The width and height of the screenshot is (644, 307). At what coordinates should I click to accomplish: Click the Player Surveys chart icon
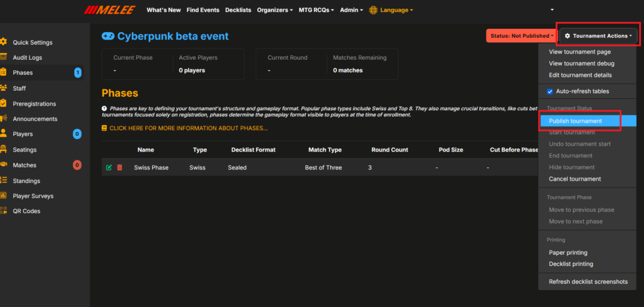click(3, 196)
